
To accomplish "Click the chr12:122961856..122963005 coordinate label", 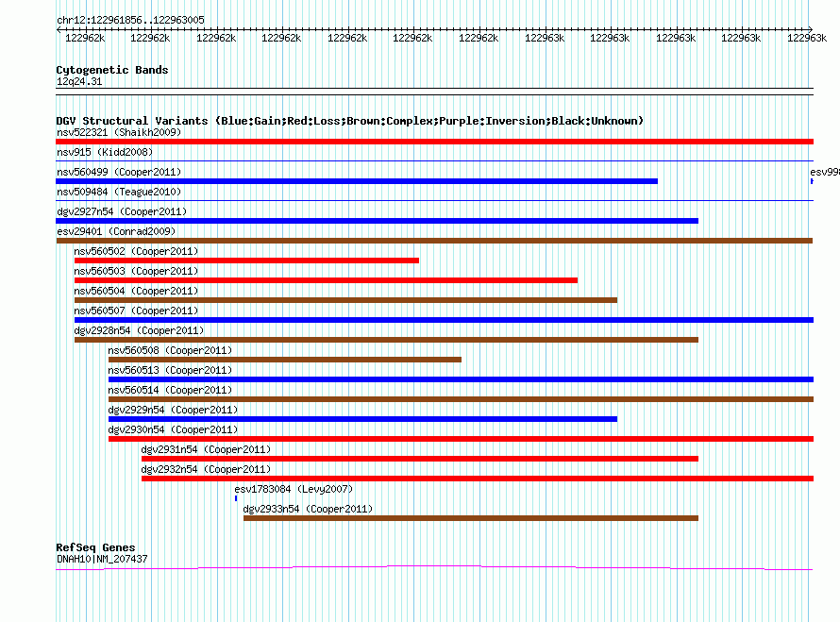I will click(130, 20).
